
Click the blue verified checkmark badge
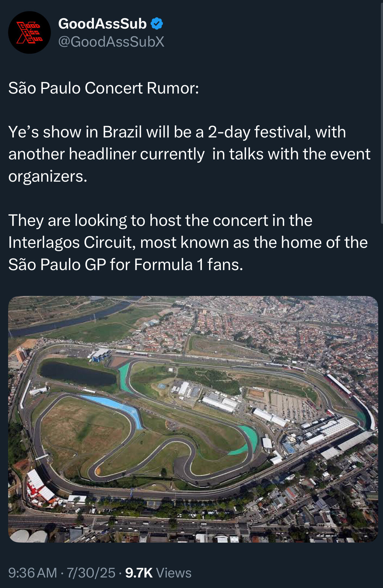pos(156,23)
